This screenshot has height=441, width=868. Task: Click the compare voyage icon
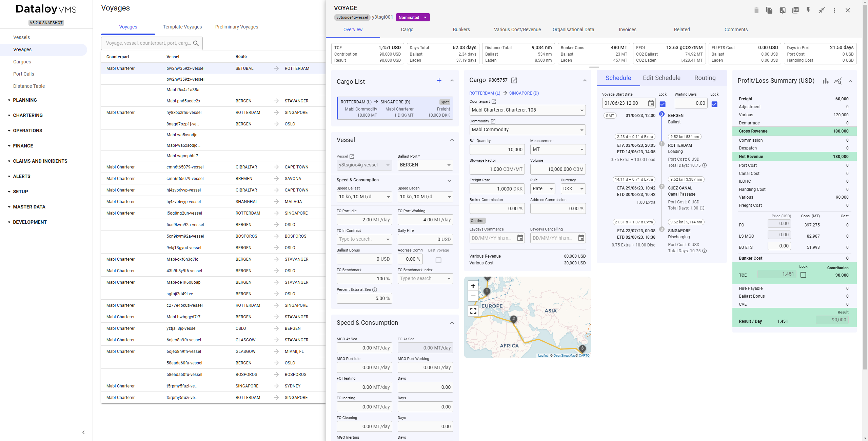[782, 10]
